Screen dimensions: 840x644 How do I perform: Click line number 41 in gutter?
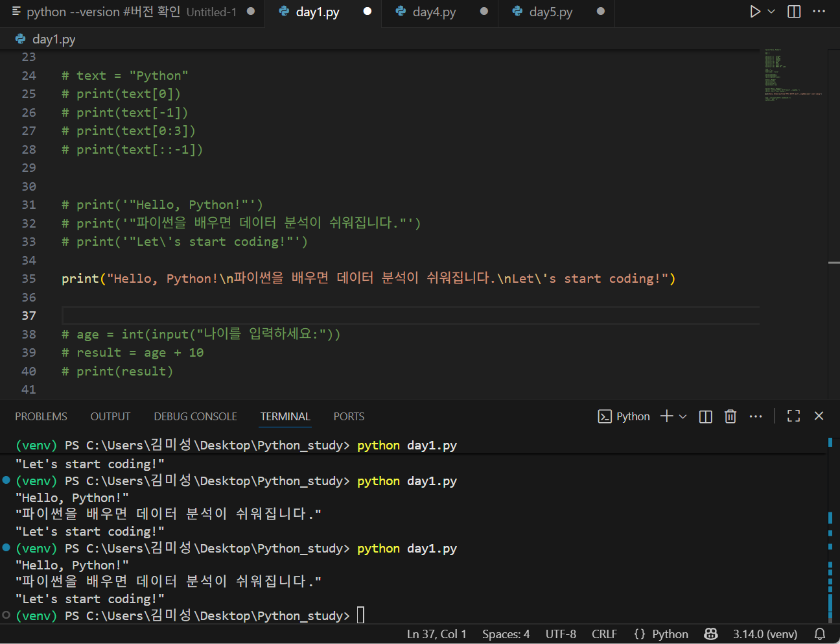[x=29, y=390]
